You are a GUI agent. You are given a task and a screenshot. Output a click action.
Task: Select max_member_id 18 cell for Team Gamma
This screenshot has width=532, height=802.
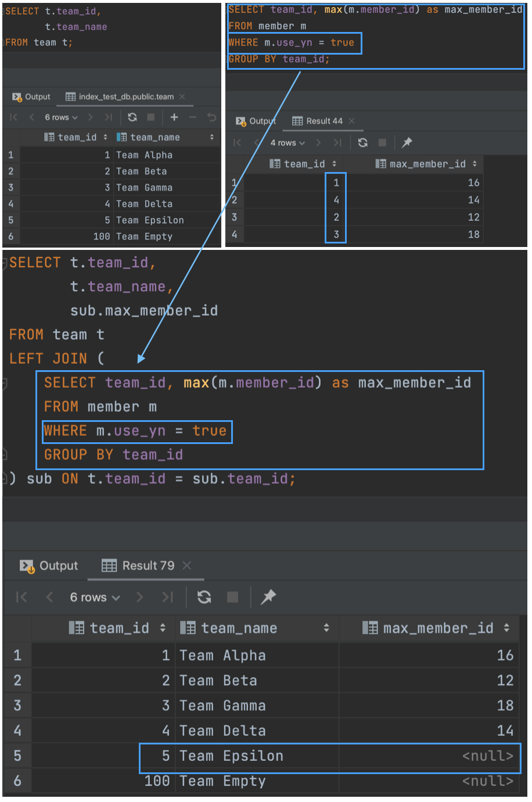tap(429, 706)
